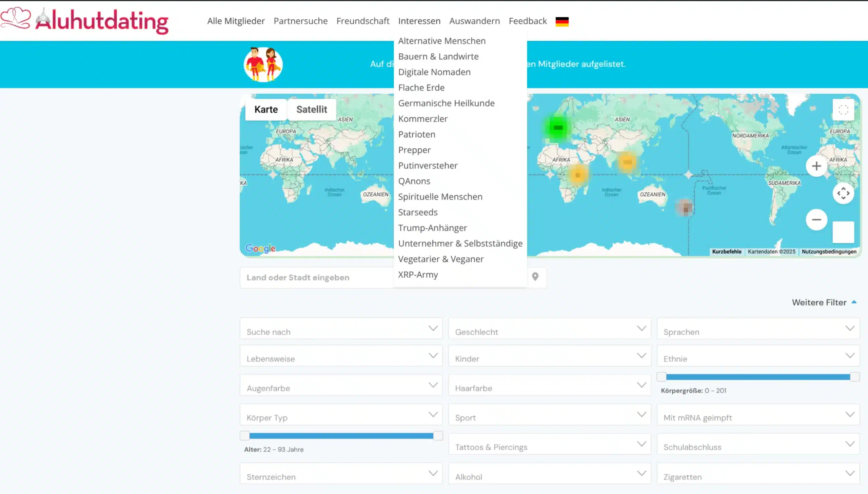Click the green heatmap marker in Europe
The image size is (868, 494).
(x=558, y=128)
